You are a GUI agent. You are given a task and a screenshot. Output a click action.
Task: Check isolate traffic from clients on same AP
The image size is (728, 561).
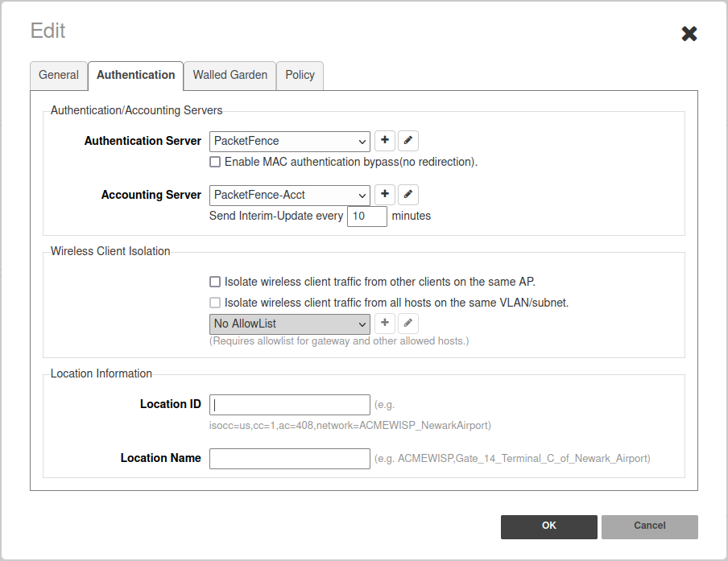[215, 282]
